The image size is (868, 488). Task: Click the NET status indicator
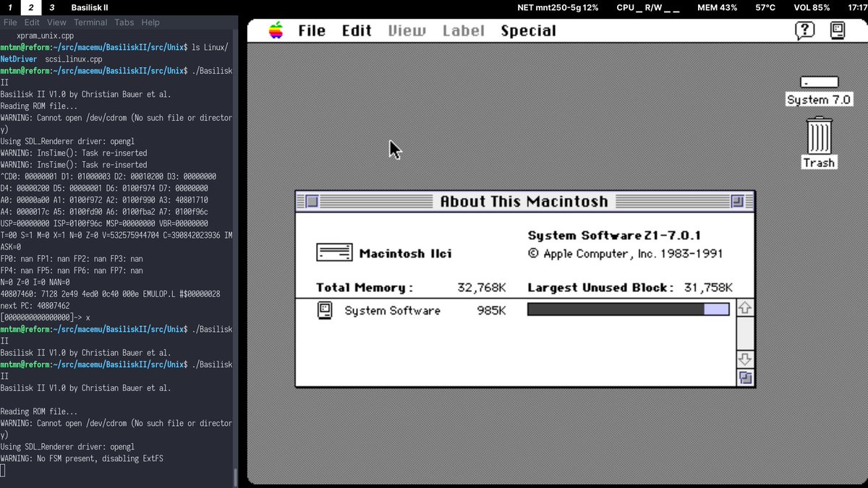558,7
